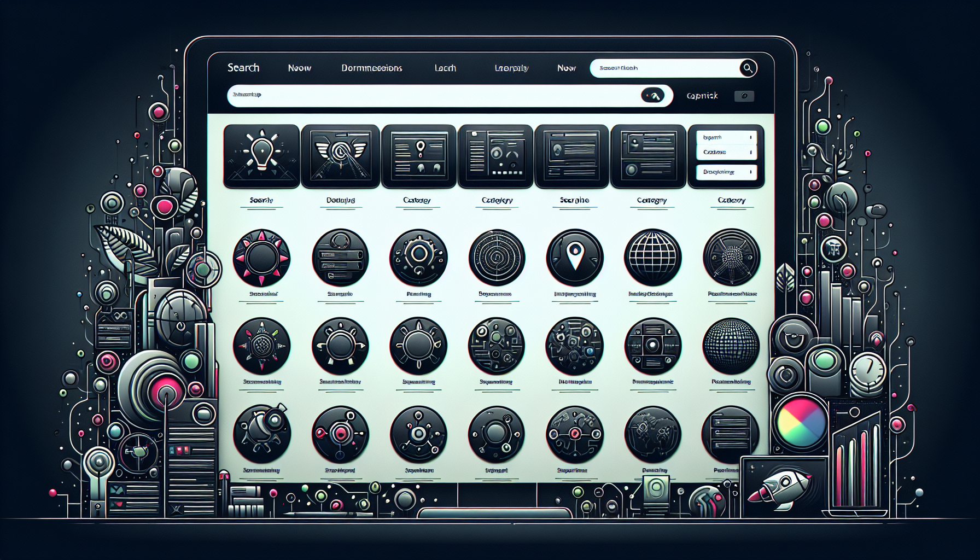
Task: Follow the Search label under the lightbulb tile
Action: (261, 200)
